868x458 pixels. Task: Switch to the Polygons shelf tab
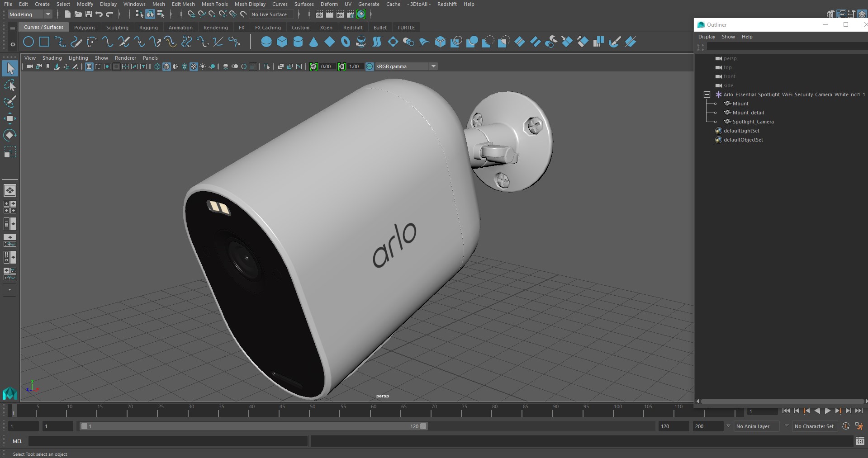(85, 28)
